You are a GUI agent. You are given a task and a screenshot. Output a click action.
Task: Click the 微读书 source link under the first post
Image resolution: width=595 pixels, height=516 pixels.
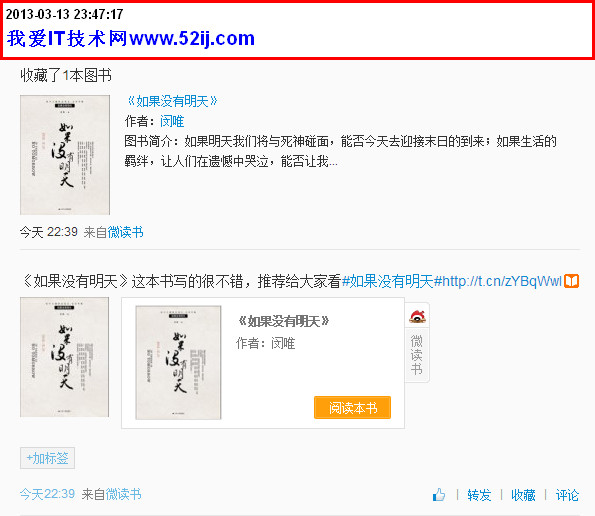point(126,232)
